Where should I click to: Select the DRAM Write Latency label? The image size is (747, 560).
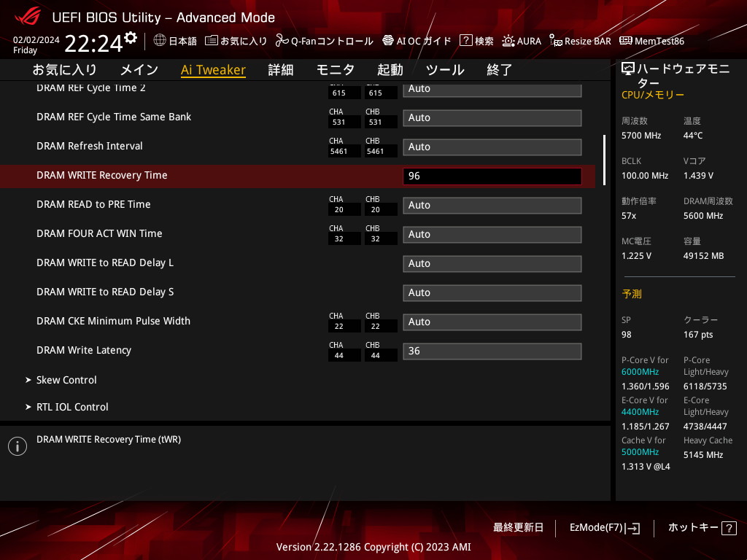[x=84, y=351]
